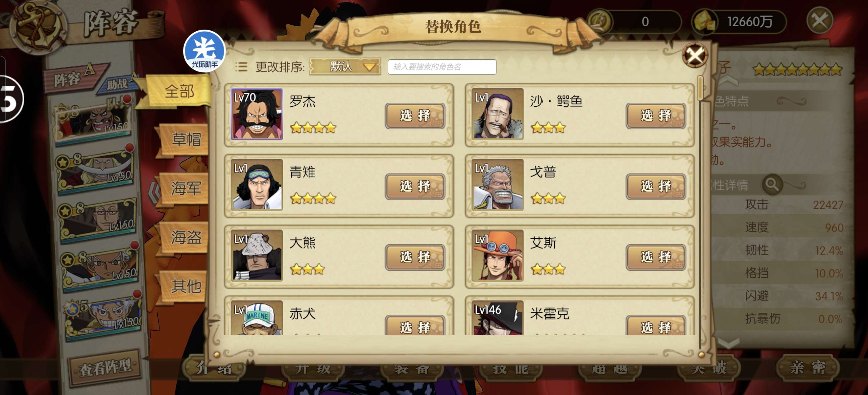This screenshot has width=868, height=395.
Task: Click the 光环助手 floating assistant icon
Action: click(x=204, y=51)
